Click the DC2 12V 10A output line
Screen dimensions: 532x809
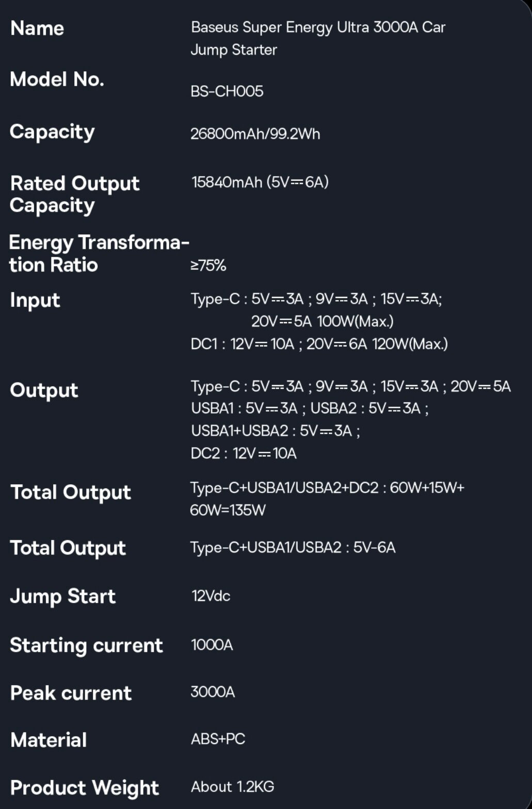point(243,453)
